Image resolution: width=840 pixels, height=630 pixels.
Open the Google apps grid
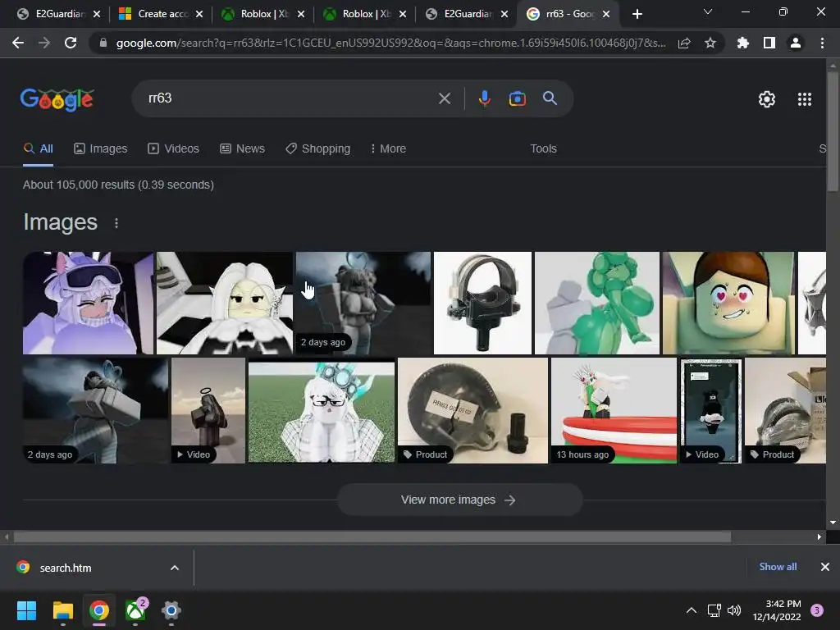point(804,99)
